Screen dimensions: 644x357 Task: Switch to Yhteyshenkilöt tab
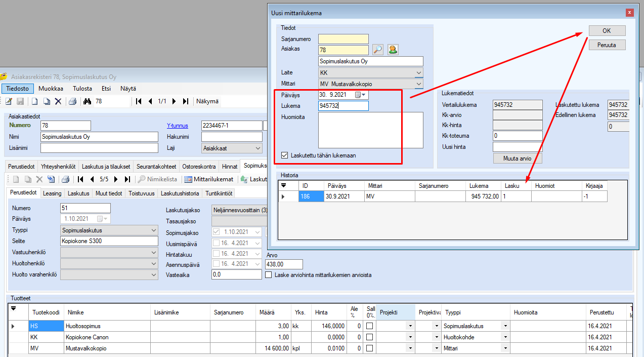(58, 166)
